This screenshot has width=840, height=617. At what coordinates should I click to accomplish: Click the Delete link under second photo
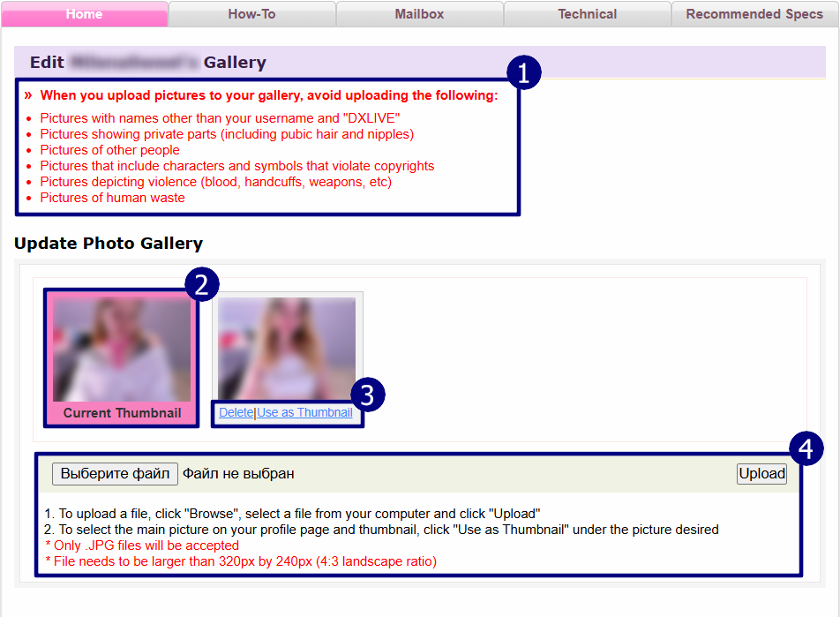tap(236, 412)
